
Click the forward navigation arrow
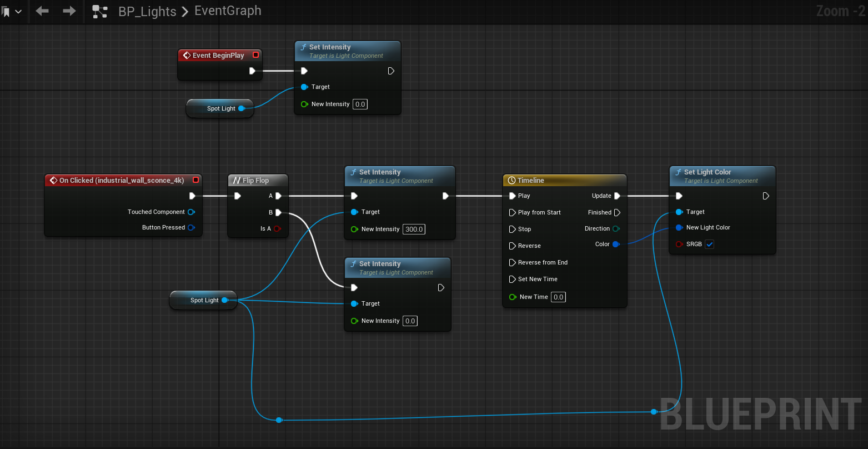tap(69, 11)
